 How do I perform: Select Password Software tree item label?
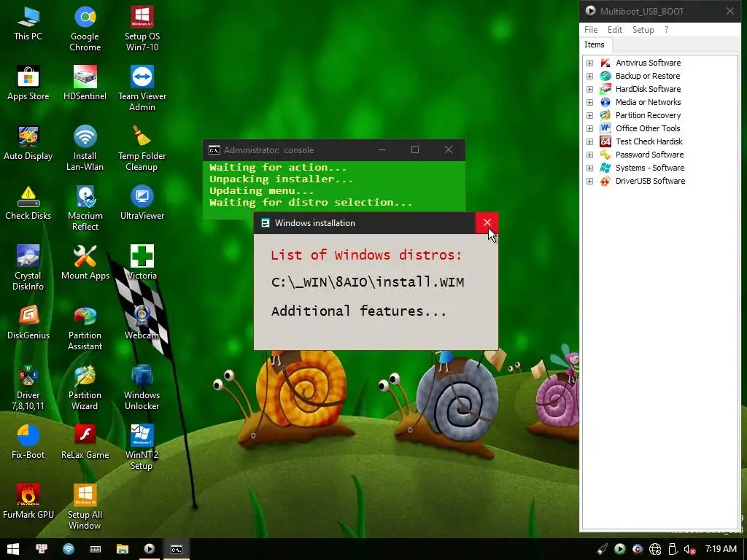pos(649,155)
